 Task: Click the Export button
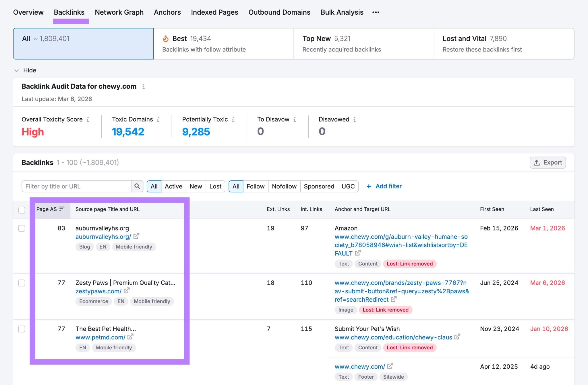(548, 162)
